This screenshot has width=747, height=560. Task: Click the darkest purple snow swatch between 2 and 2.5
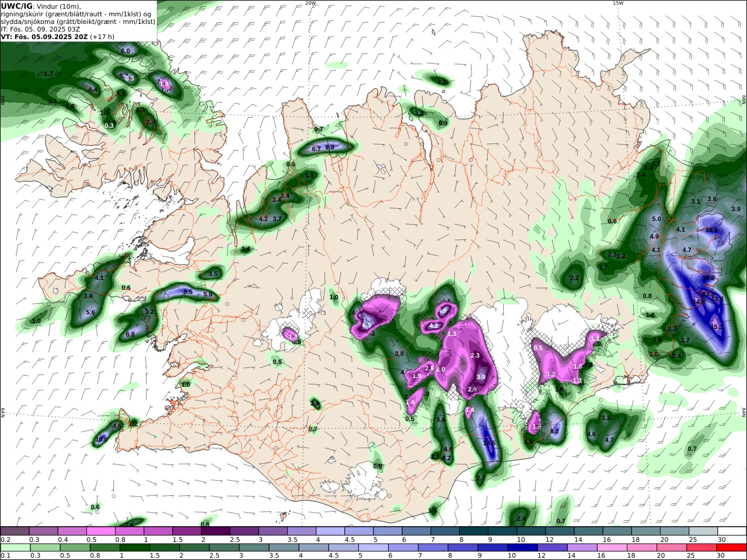coord(215,531)
